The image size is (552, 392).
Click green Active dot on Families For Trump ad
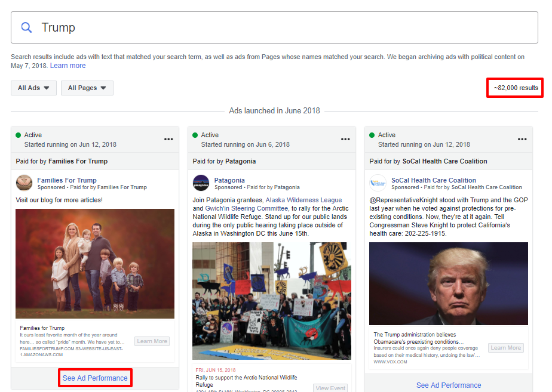pos(19,135)
